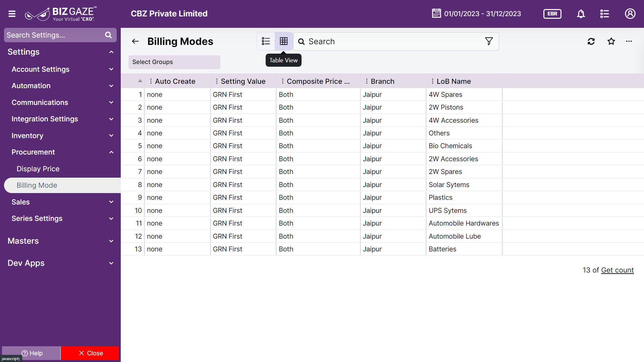The height and width of the screenshot is (362, 644).
Task: Select the Solar Sytems row
Action: click(x=382, y=185)
